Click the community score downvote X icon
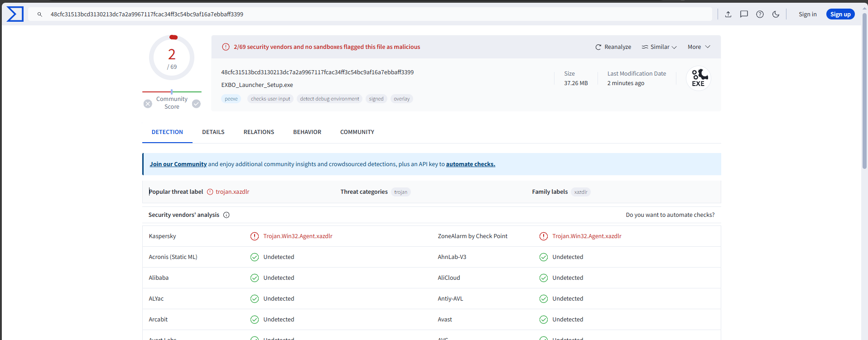The height and width of the screenshot is (340, 868). click(148, 104)
